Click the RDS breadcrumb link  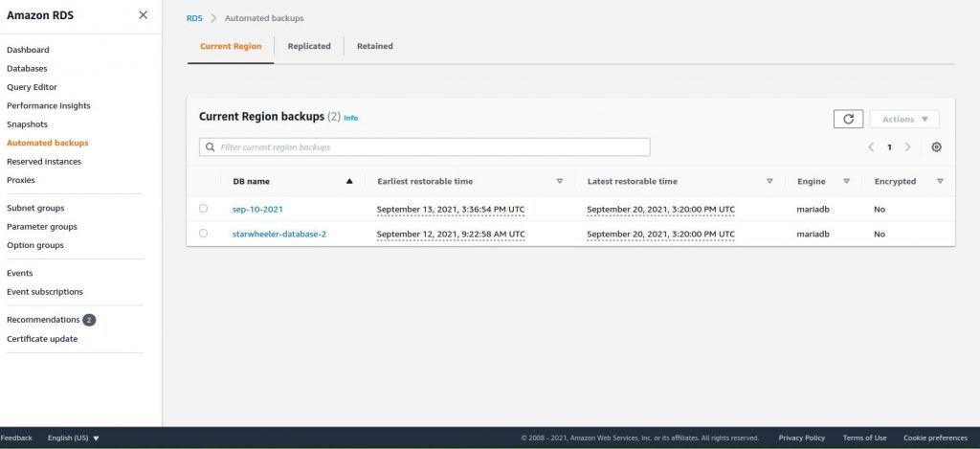pyautogui.click(x=194, y=18)
